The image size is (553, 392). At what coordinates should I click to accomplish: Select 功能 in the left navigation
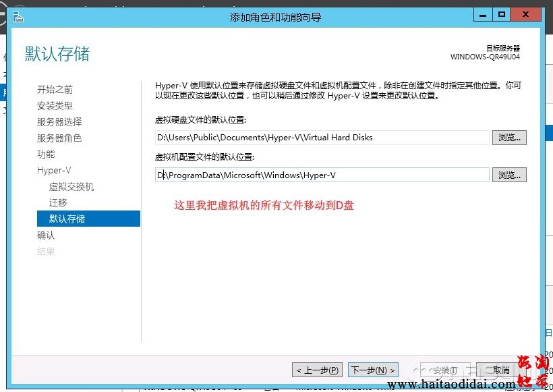click(x=46, y=155)
